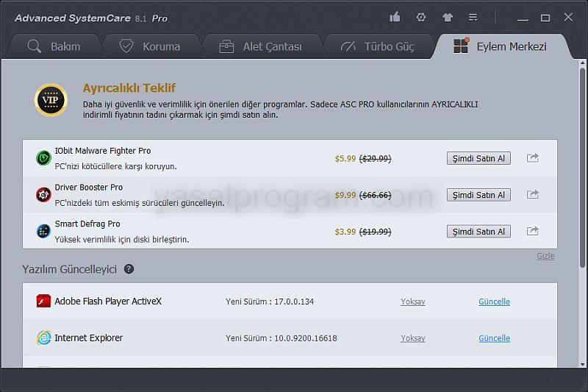Click the help question mark beside Yazılım Güncelleyici
588x392 pixels.
[x=129, y=269]
